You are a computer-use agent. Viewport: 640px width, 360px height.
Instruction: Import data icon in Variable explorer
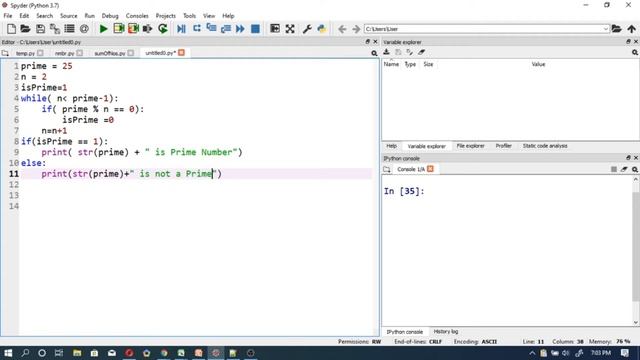click(x=387, y=52)
